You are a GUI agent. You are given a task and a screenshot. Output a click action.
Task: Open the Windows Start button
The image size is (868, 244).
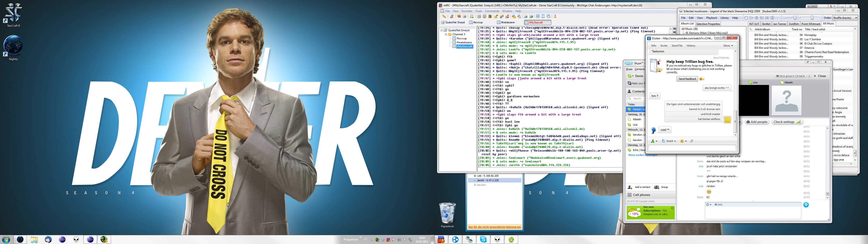[6, 240]
